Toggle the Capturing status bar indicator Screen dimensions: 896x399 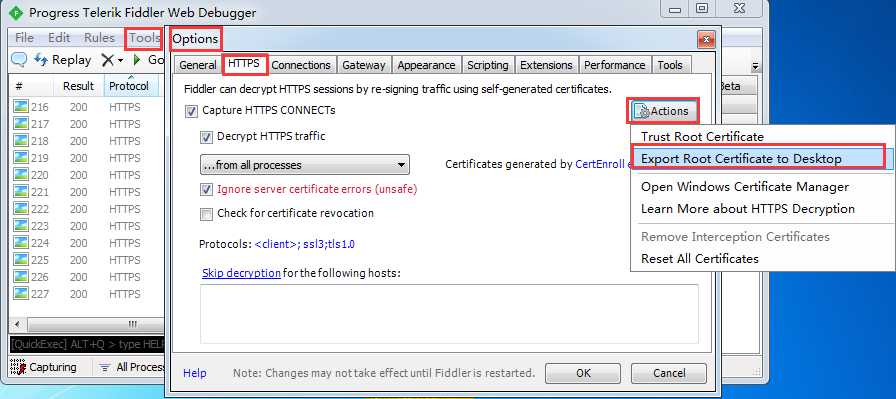click(43, 367)
